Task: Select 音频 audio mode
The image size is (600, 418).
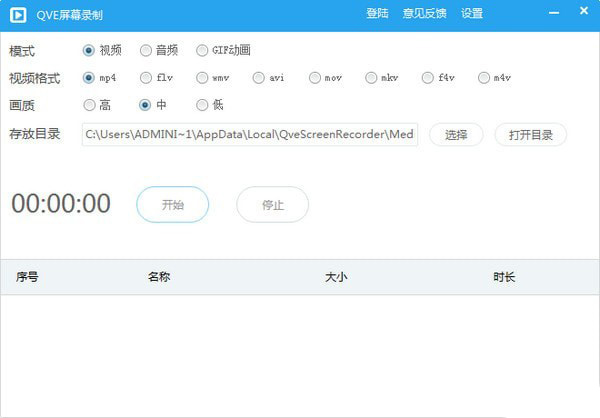Action: [x=146, y=50]
